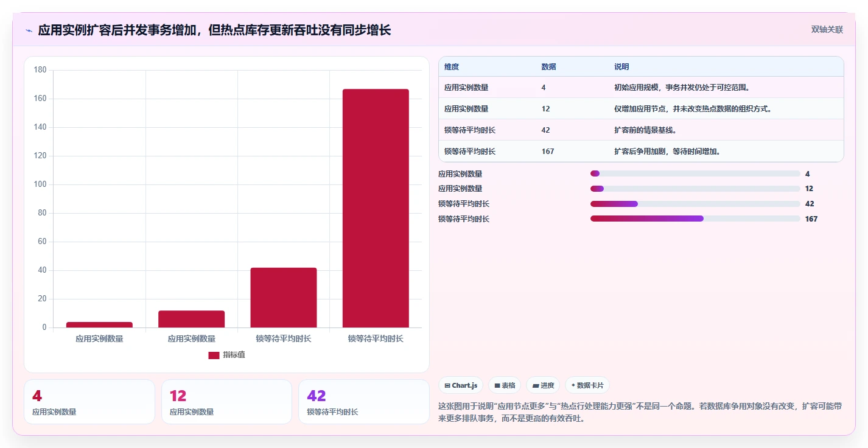Screen dimensions: 868x448
Task: Toggle the 指标值 legend entry under the chart
Action: point(226,355)
